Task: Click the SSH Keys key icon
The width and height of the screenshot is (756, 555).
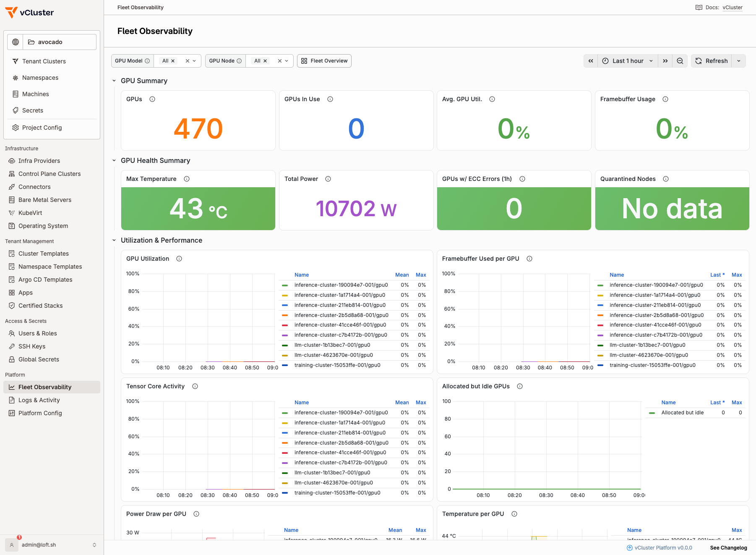Action: click(x=12, y=346)
